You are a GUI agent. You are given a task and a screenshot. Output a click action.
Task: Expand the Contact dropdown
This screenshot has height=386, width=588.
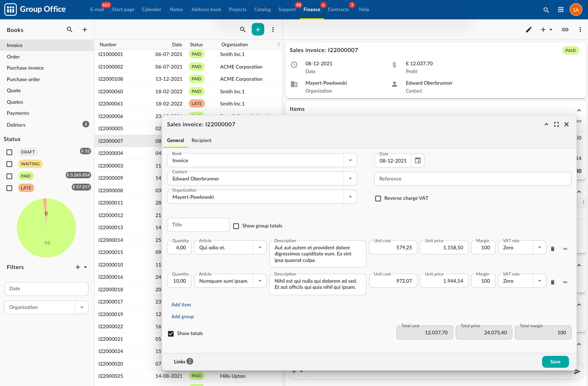click(350, 179)
